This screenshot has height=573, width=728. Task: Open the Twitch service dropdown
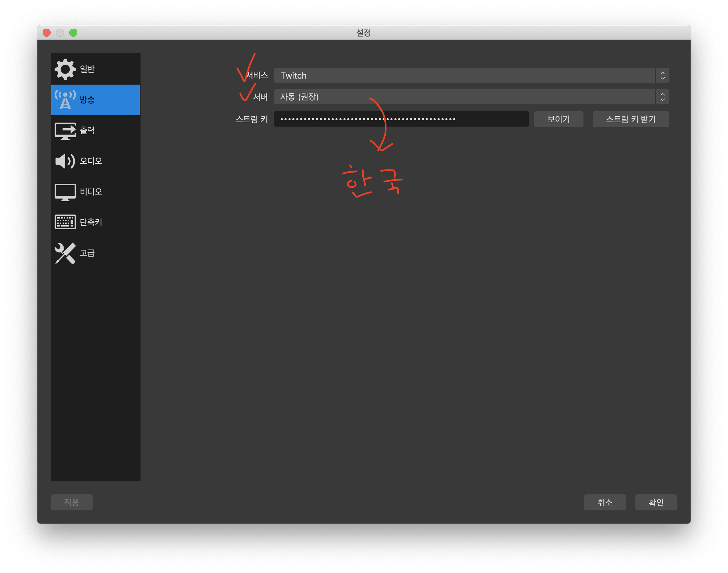[x=464, y=76]
